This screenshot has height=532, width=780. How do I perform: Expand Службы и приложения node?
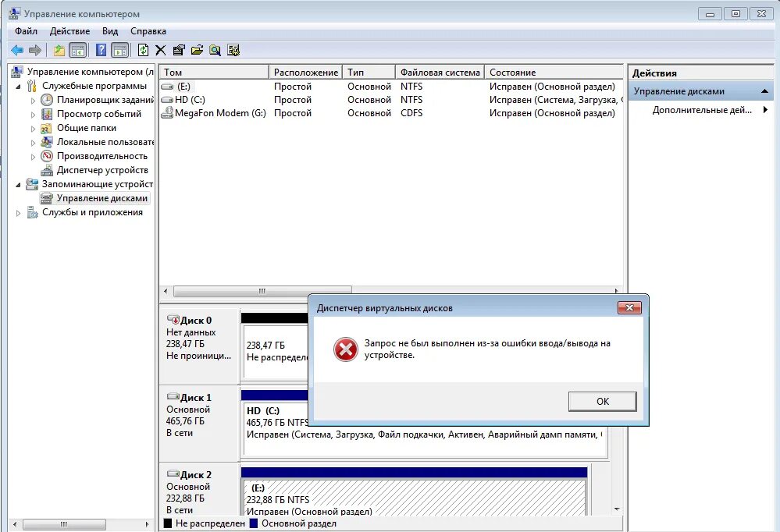click(19, 213)
